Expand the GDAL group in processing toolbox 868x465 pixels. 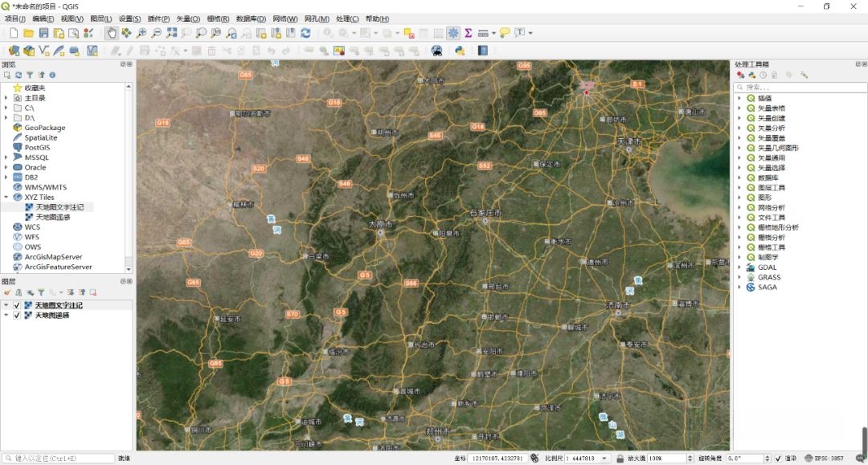739,267
